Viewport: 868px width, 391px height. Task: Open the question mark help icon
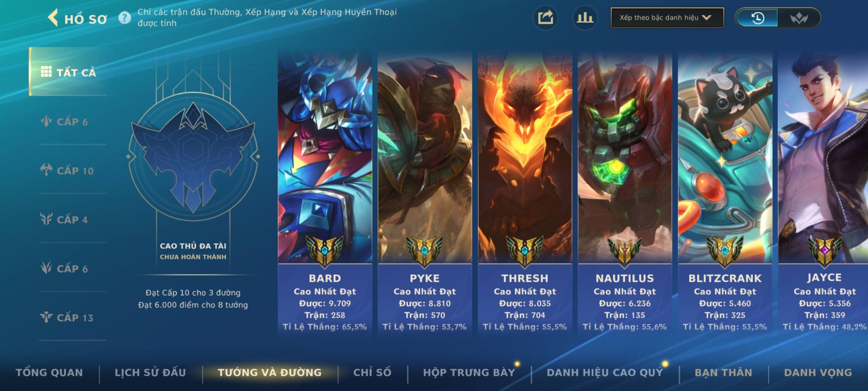125,17
